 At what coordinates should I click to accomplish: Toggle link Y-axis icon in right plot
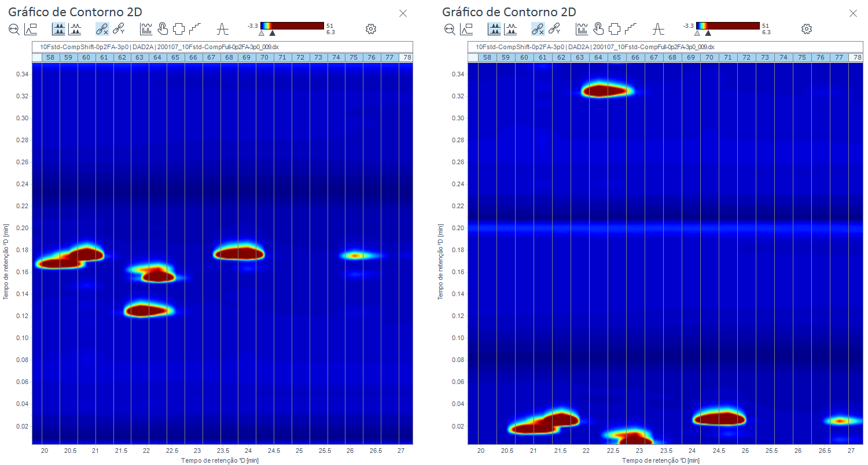coord(554,28)
